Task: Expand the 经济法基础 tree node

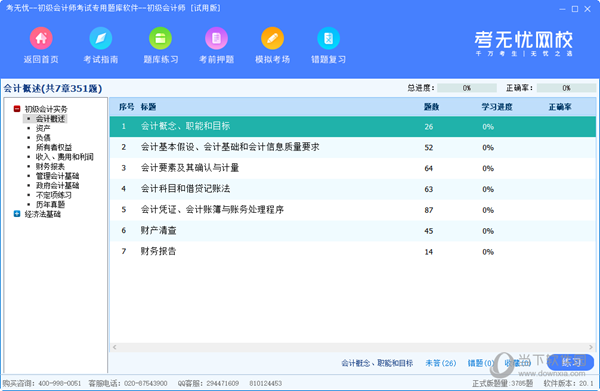Action: click(17, 214)
